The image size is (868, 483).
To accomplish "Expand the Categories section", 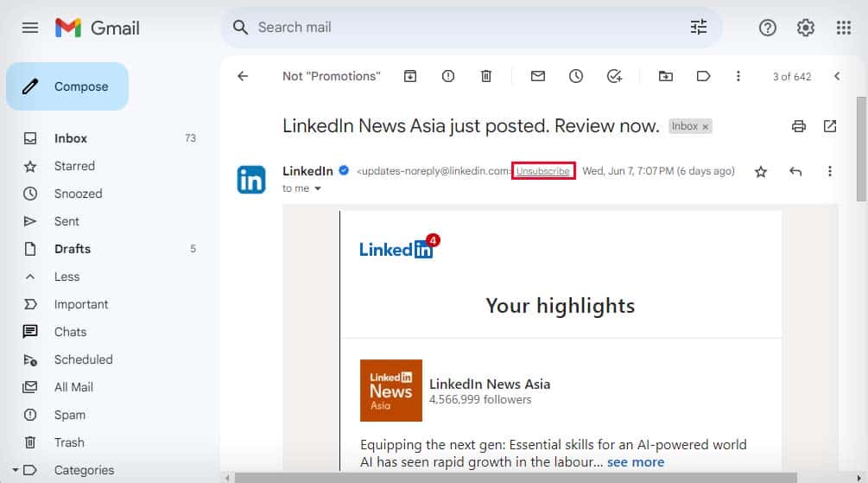I will (15, 470).
